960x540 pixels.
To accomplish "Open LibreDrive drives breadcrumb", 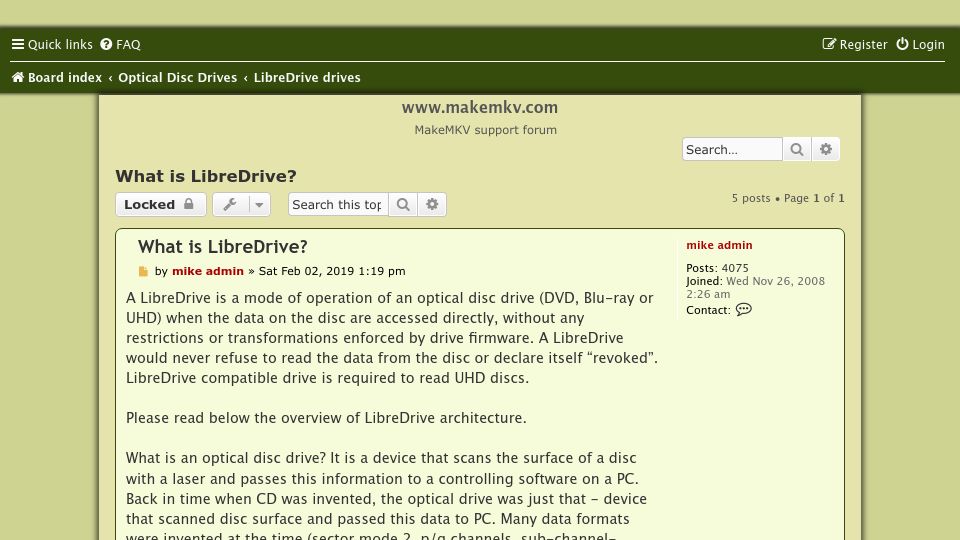I will click(307, 78).
